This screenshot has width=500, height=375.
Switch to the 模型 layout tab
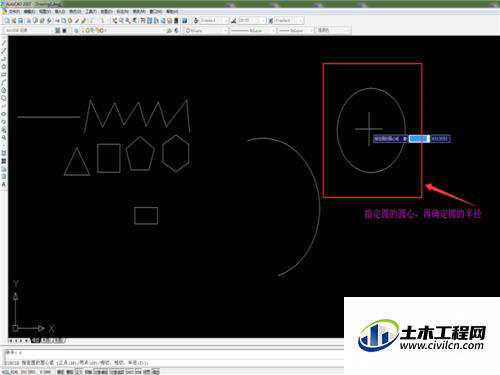pos(35,340)
